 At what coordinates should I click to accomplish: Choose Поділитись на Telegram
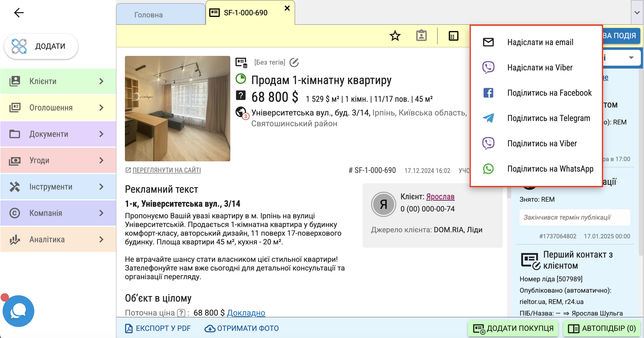(536, 118)
